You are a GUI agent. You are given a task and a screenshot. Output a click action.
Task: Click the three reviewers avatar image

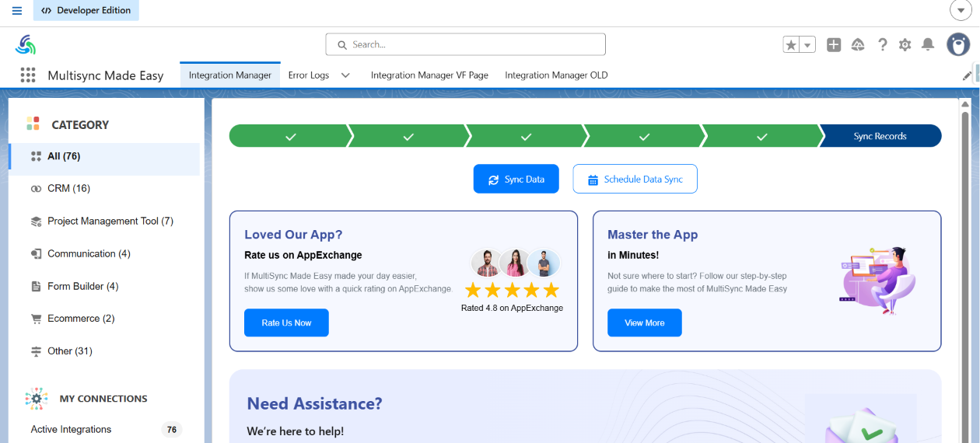coord(516,263)
